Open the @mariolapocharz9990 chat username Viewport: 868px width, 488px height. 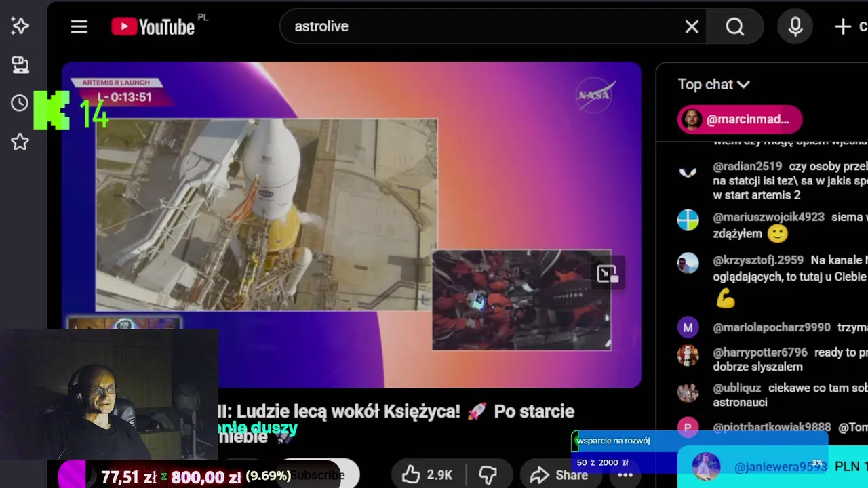[772, 327]
